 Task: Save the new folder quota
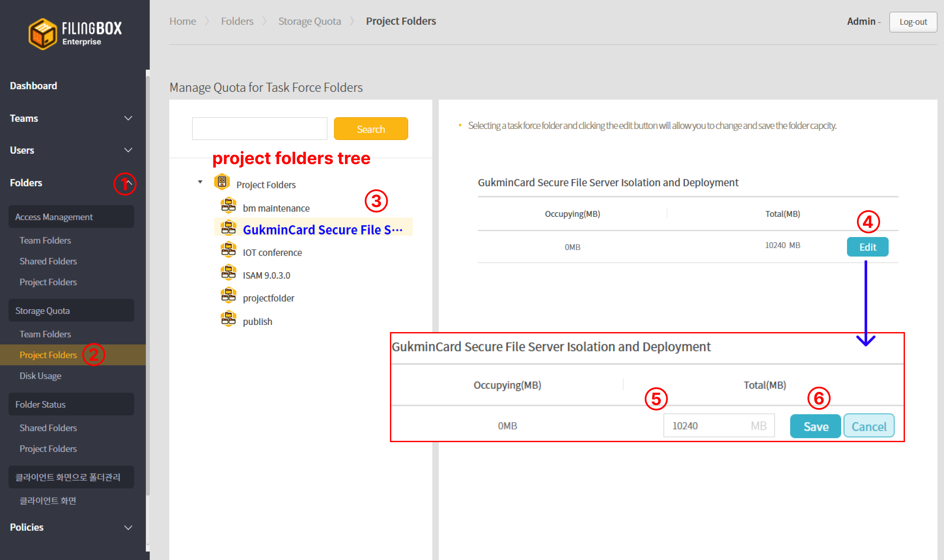pyautogui.click(x=815, y=426)
